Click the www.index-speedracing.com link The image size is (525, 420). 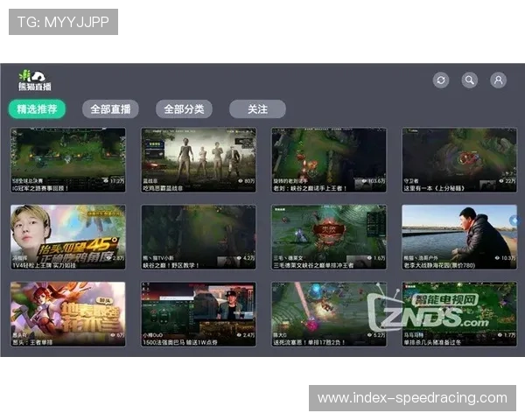point(412,398)
